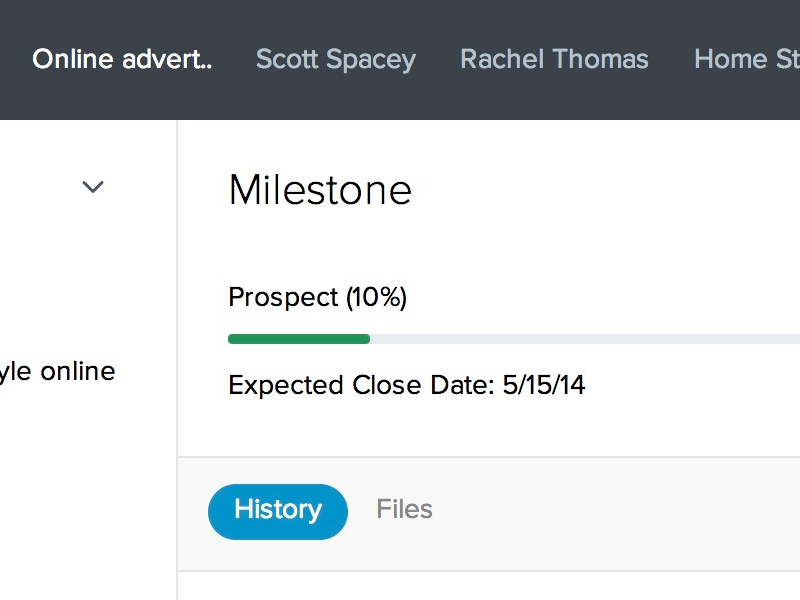This screenshot has width=800, height=600.
Task: Edit the 5/15/14 close date value
Action: pyautogui.click(x=545, y=385)
